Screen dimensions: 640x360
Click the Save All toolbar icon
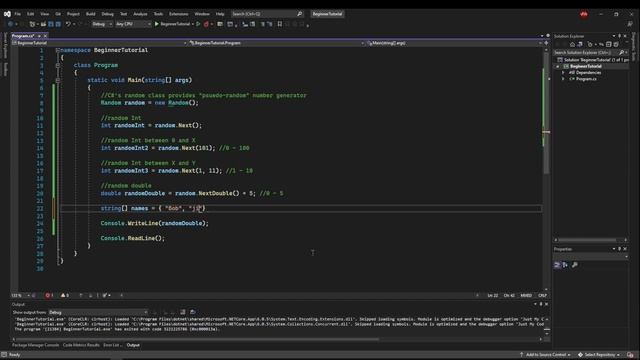point(58,24)
